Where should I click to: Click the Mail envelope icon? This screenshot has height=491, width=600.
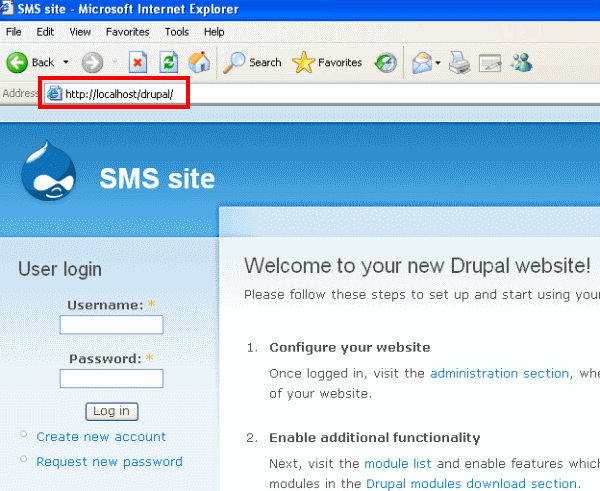coord(422,63)
